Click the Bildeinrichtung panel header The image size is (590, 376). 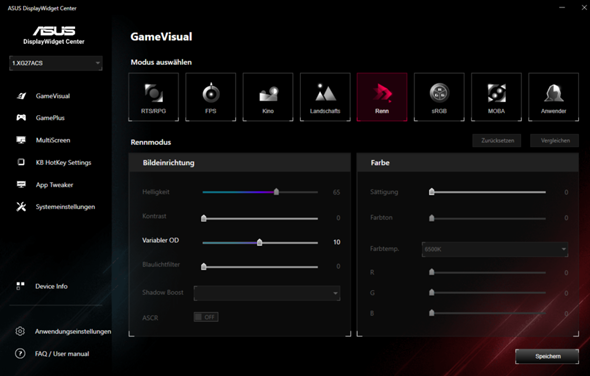pyautogui.click(x=240, y=163)
